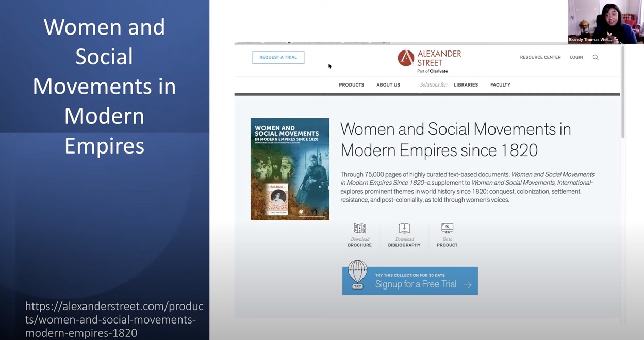Click the Women and Social Movements book cover
644x340 pixels.
click(x=290, y=169)
